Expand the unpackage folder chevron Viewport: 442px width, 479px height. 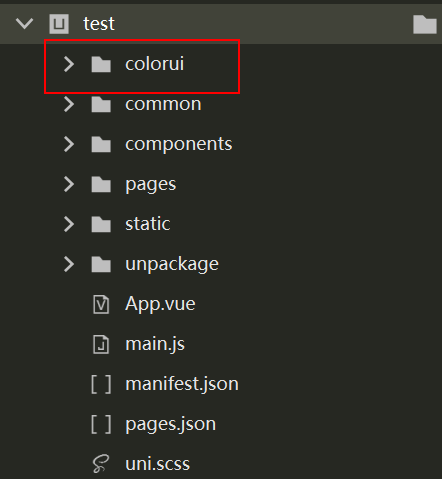pyautogui.click(x=69, y=264)
